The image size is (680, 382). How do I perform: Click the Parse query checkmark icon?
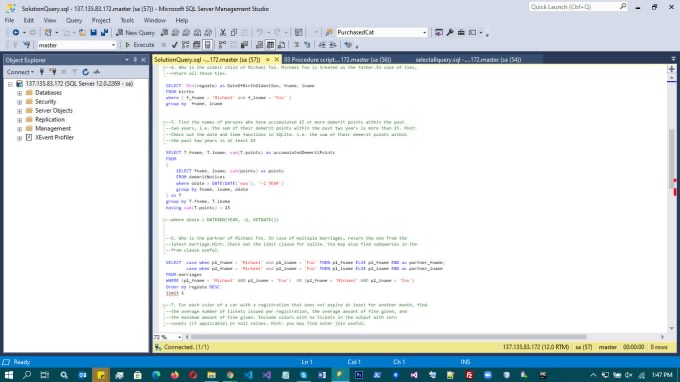pos(174,45)
